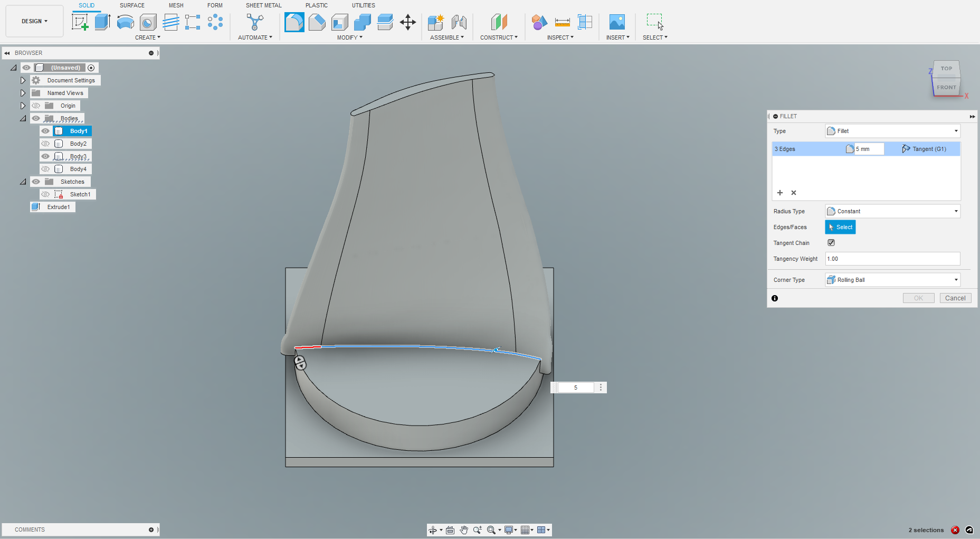Select the Extrude tool
This screenshot has width=980, height=539.
point(102,22)
